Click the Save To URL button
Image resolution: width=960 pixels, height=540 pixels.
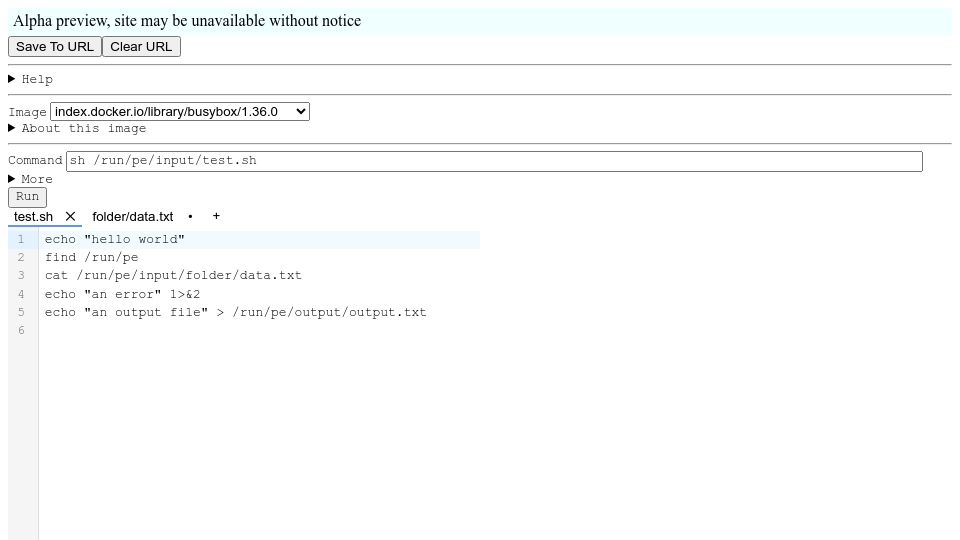tap(54, 47)
